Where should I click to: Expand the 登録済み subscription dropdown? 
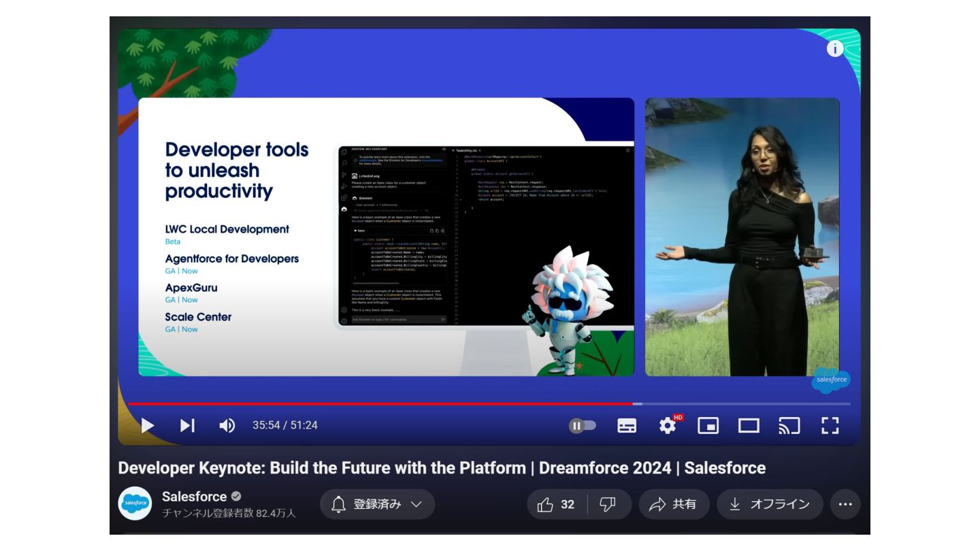click(377, 504)
